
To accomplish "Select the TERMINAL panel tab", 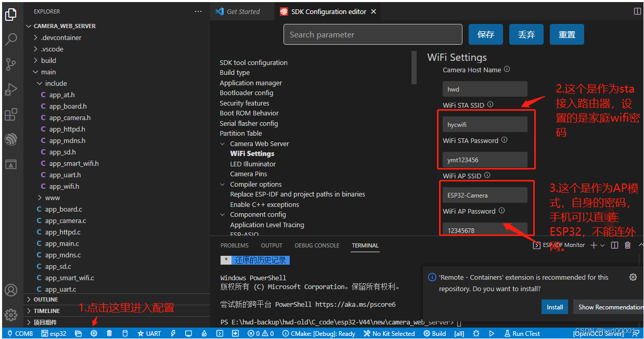I will (x=365, y=245).
